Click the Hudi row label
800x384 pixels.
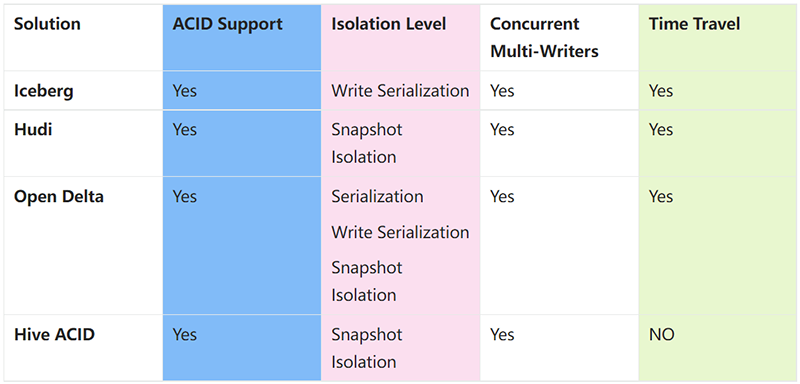pyautogui.click(x=33, y=130)
